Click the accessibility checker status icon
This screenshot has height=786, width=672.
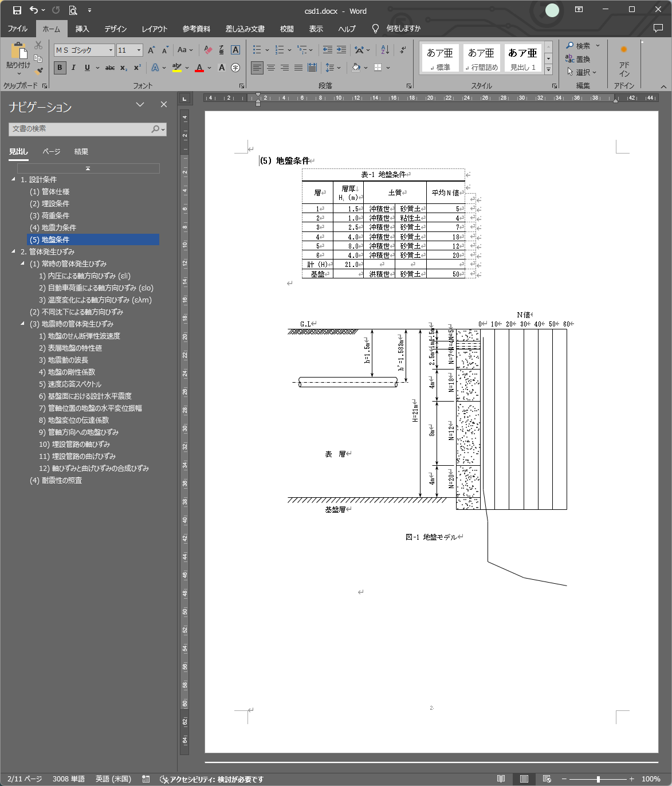click(164, 779)
